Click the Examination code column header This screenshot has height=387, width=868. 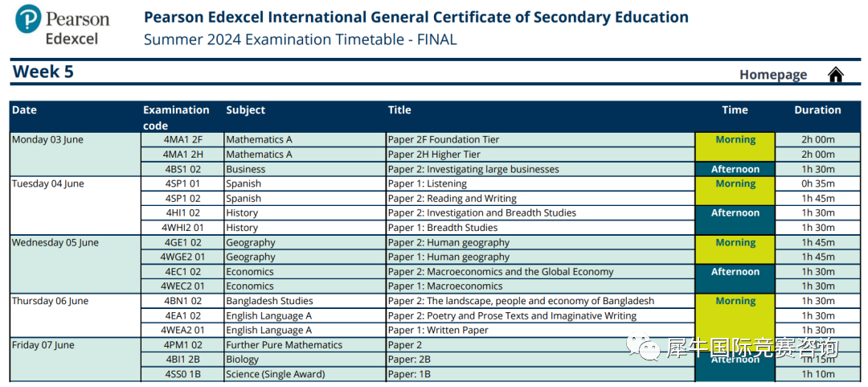point(176,117)
